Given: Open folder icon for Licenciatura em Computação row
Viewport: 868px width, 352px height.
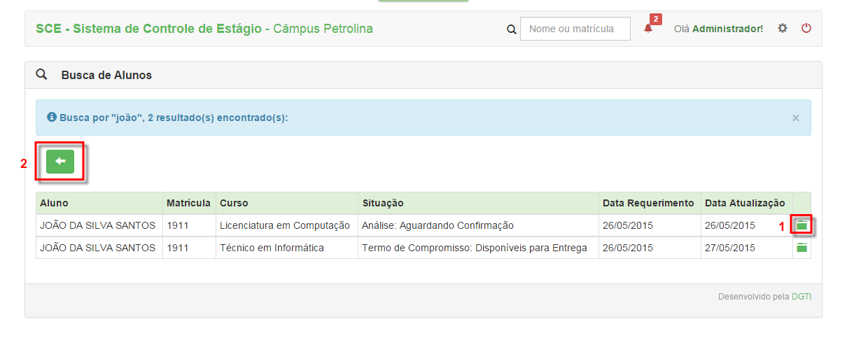Looking at the screenshot, I should pyautogui.click(x=801, y=225).
